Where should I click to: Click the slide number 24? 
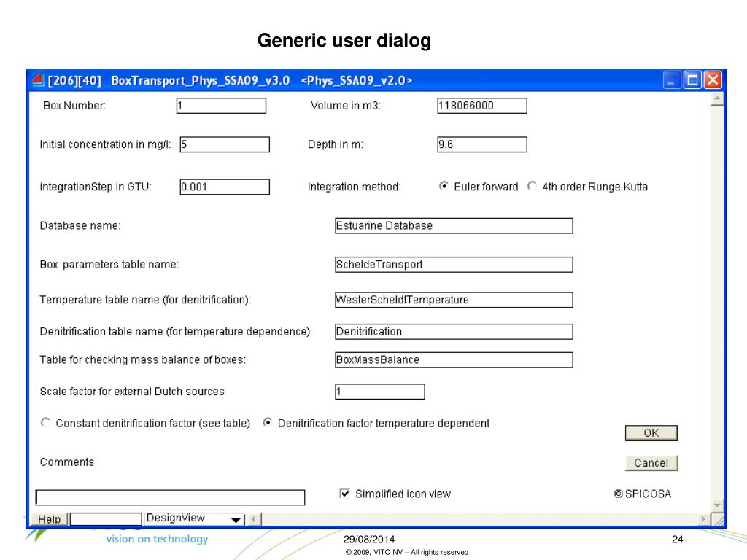pyautogui.click(x=678, y=540)
